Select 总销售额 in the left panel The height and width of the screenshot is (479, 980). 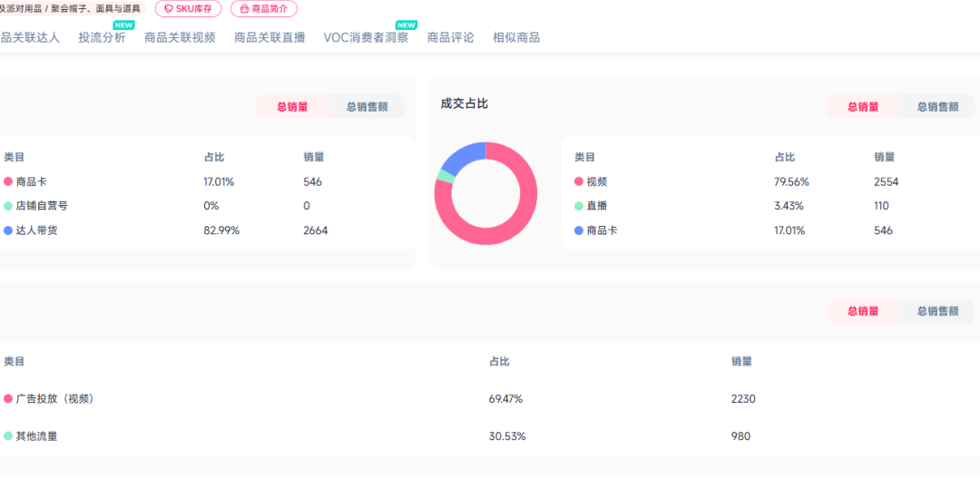pos(367,107)
